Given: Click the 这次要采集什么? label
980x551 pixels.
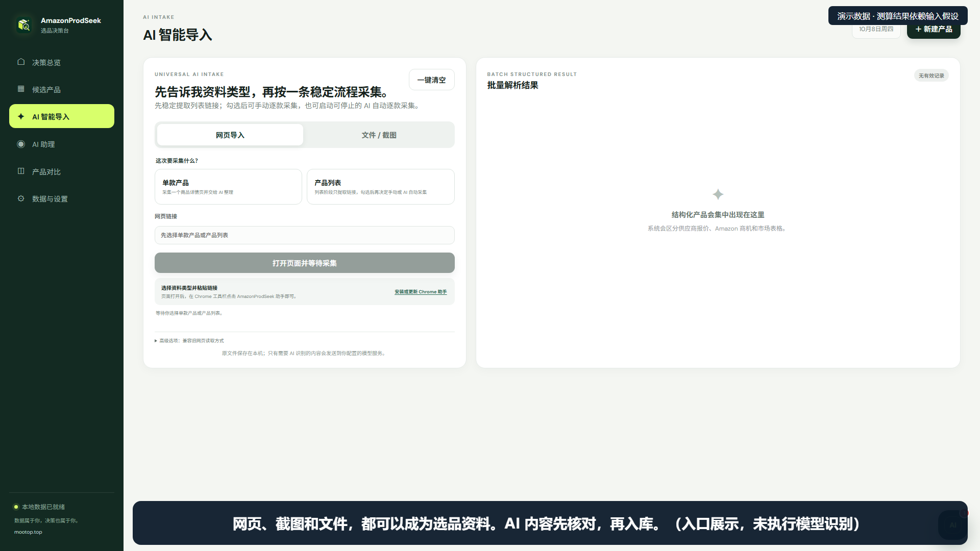Looking at the screenshot, I should click(x=177, y=160).
